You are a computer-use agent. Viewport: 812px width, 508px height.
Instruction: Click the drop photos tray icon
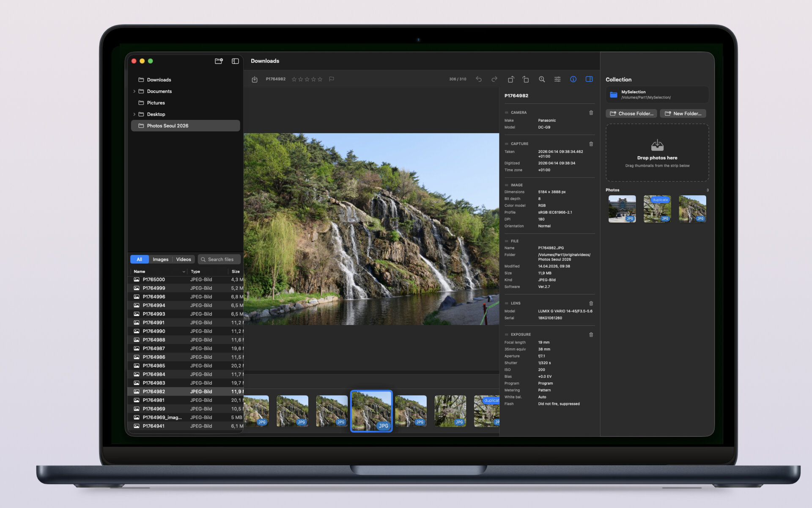point(657,145)
